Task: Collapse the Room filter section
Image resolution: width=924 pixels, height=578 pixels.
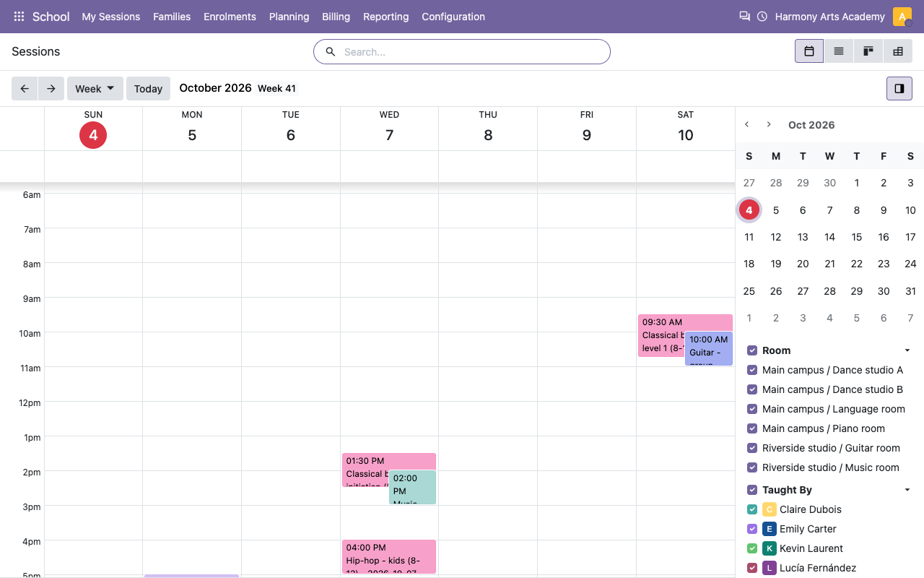Action: pyautogui.click(x=907, y=350)
